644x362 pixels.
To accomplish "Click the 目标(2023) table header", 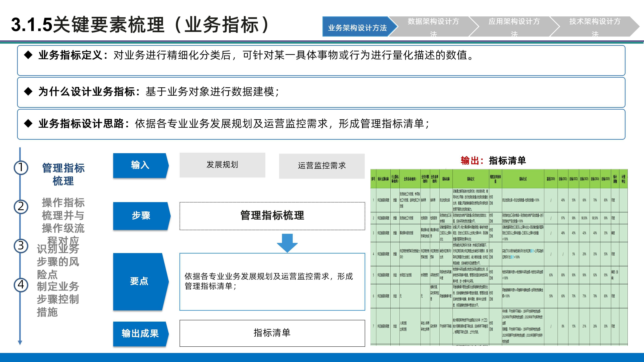I will point(584,179).
